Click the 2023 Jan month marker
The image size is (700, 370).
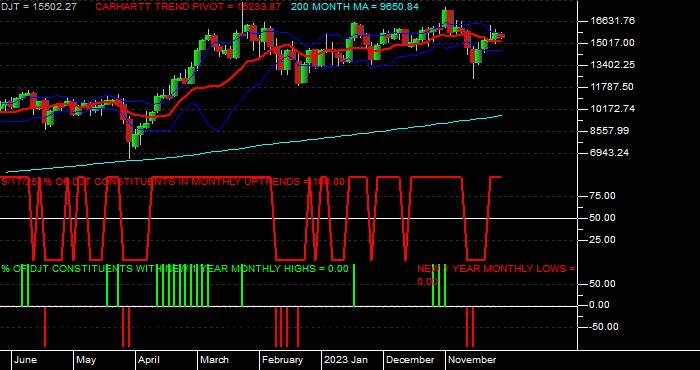[346, 360]
